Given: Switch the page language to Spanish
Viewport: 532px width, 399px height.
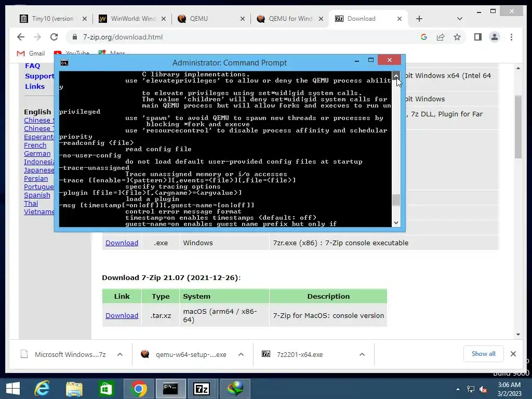Looking at the screenshot, I should tap(37, 195).
